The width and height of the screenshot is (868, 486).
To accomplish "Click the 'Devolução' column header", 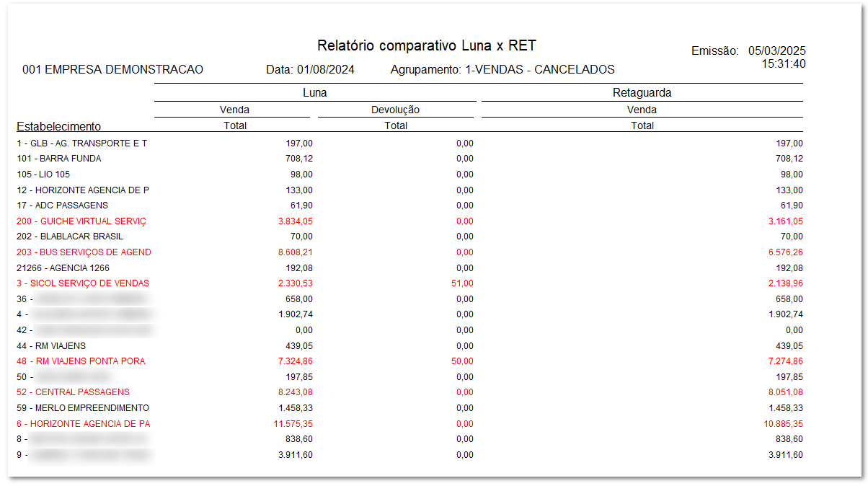I will [x=395, y=110].
